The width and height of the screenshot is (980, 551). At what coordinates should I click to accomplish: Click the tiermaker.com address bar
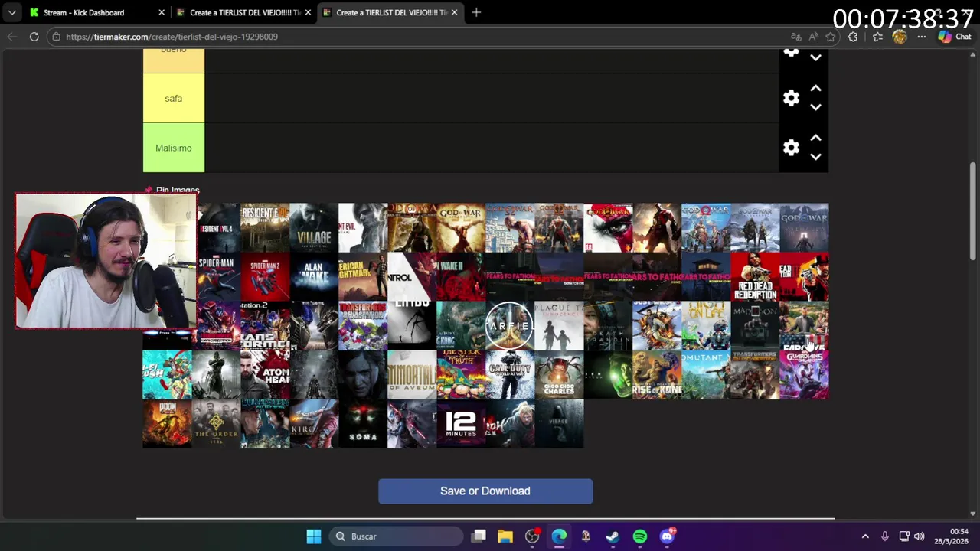pyautogui.click(x=421, y=37)
